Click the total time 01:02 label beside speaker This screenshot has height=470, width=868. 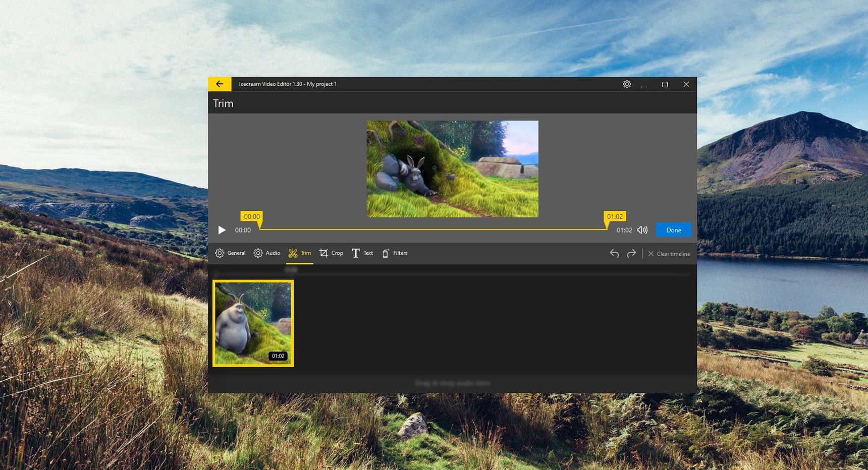(x=624, y=230)
